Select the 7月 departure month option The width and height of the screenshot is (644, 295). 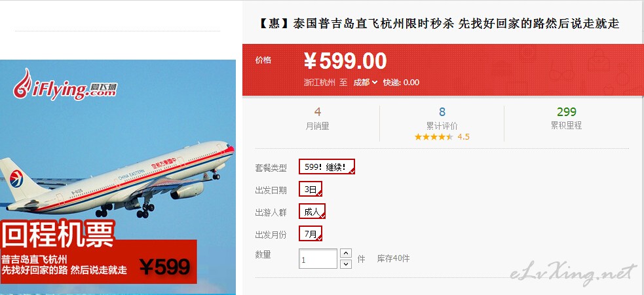[x=311, y=233]
